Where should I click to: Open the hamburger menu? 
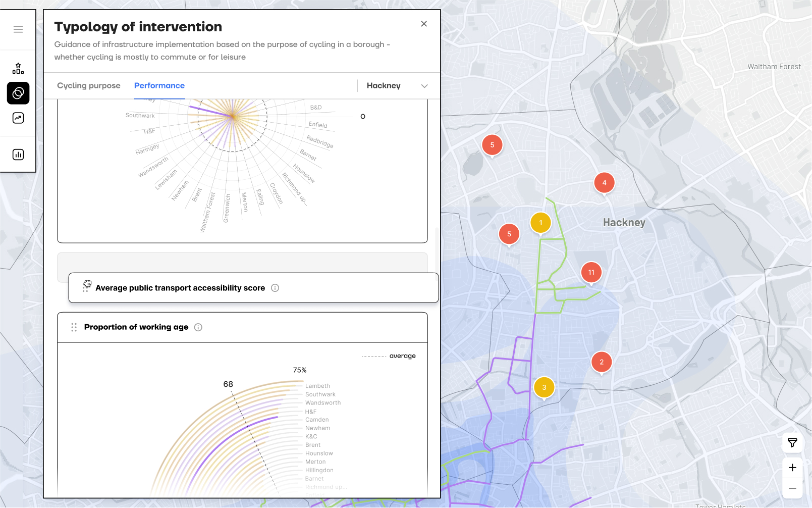18,29
